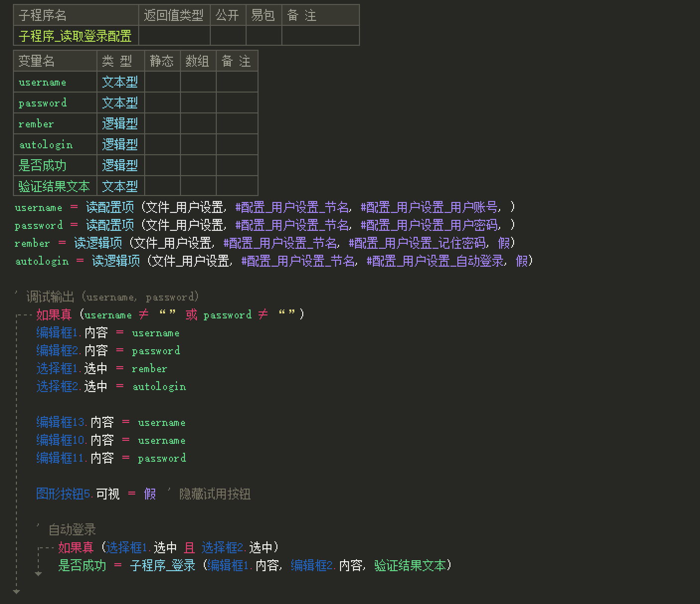The image size is (700, 604).
Task: Click 子程序_登录 call in last line
Action: click(163, 565)
